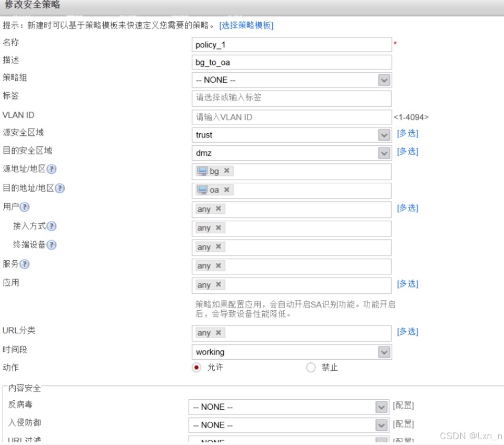The image size is (504, 445).
Task: Click 多选 link for 目的安全区域
Action: coord(408,152)
